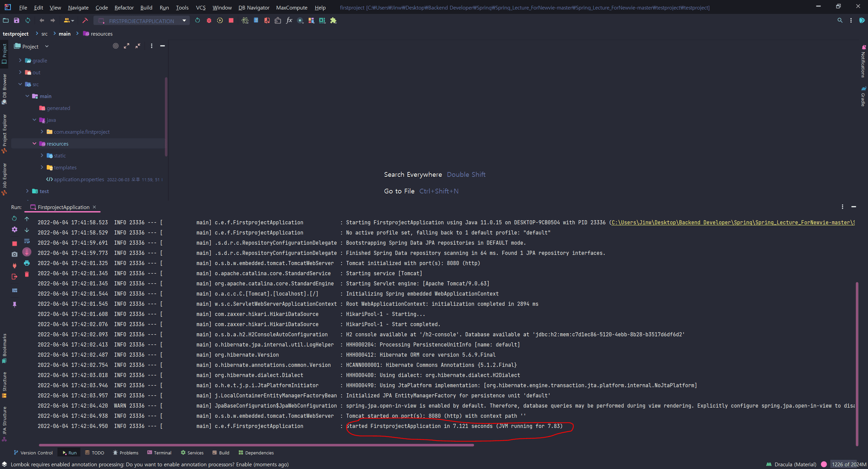This screenshot has height=469, width=868.
Task: Toggle scroll to end in the console
Action: (27, 252)
